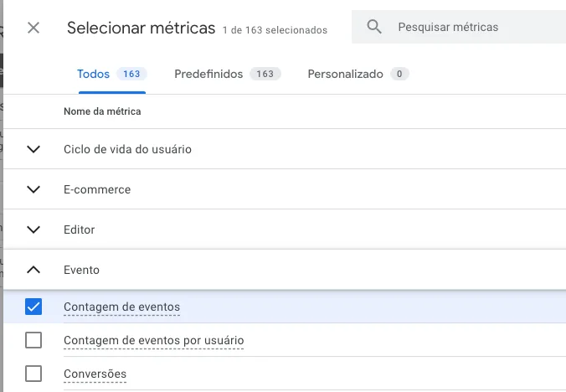
Task: Collapse the Evento category chevron
Action: pyautogui.click(x=33, y=270)
